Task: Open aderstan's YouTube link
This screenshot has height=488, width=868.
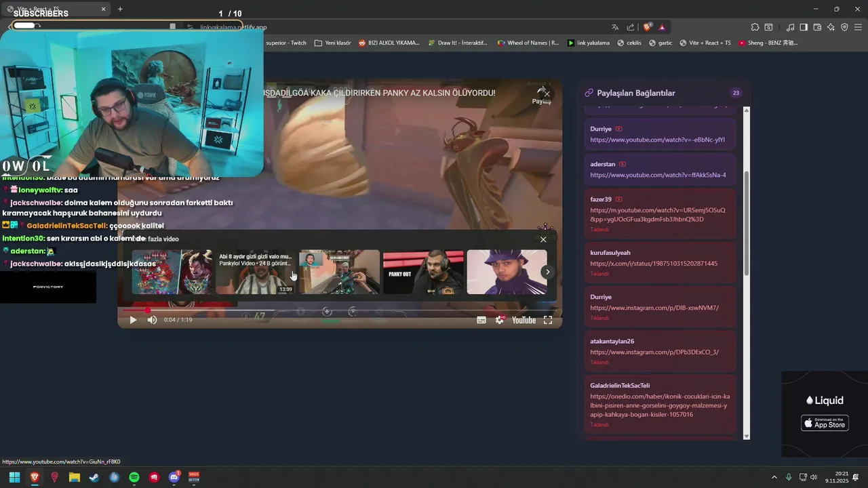Action: 658,175
